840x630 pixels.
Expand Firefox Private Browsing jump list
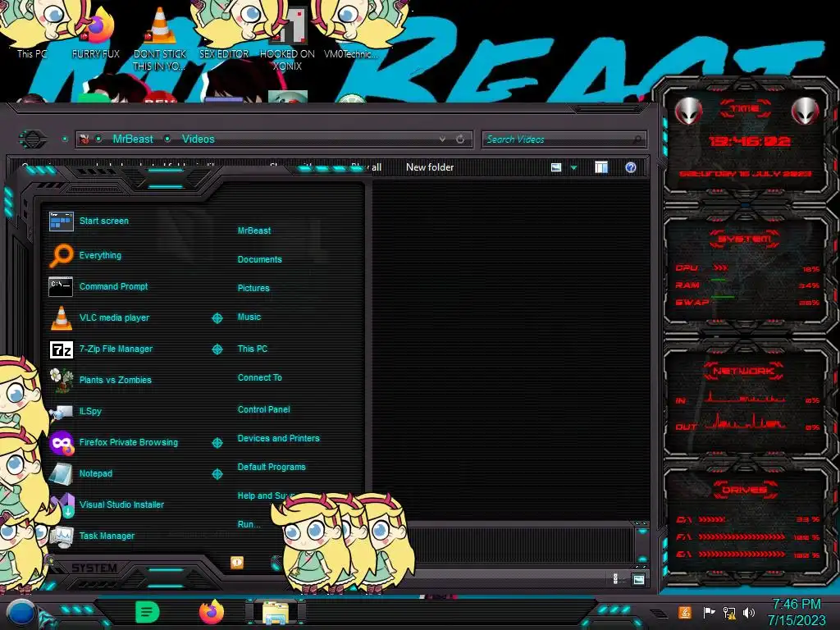coord(217,442)
